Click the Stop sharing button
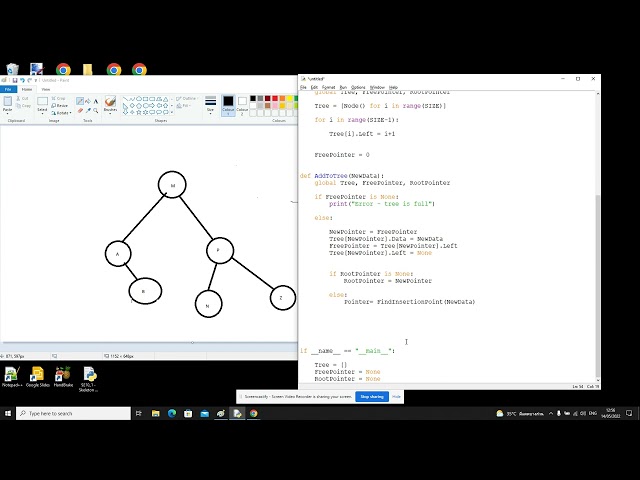This screenshot has height=480, width=640. (x=372, y=397)
